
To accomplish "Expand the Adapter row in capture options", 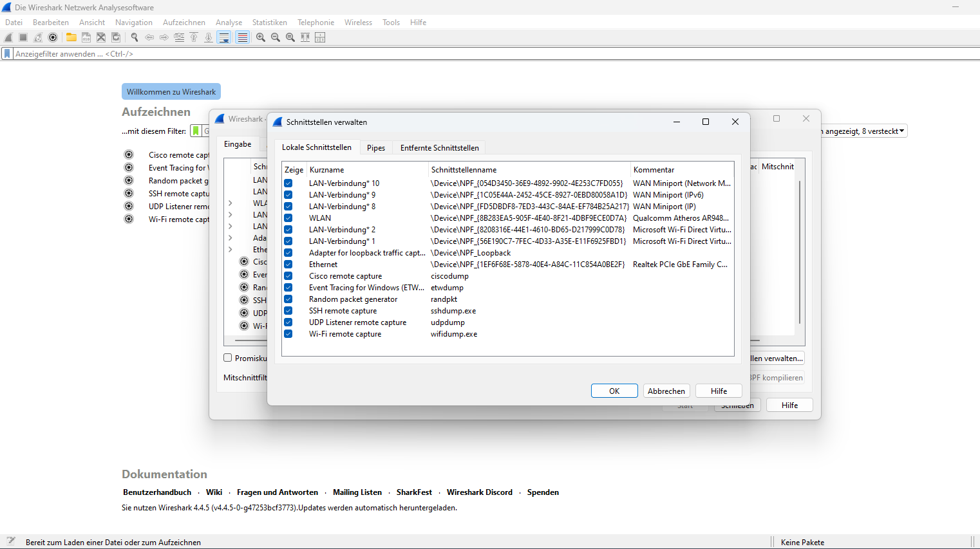I will pyautogui.click(x=231, y=238).
